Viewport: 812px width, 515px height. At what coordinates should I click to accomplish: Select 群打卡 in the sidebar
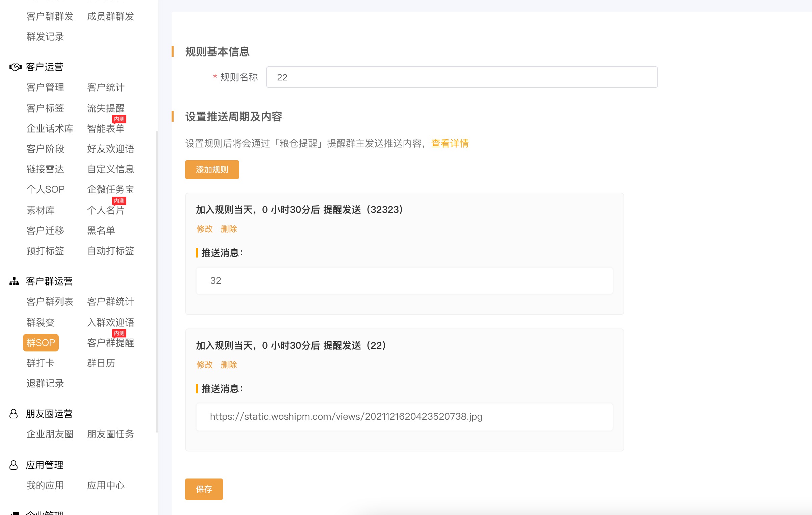[x=40, y=363]
